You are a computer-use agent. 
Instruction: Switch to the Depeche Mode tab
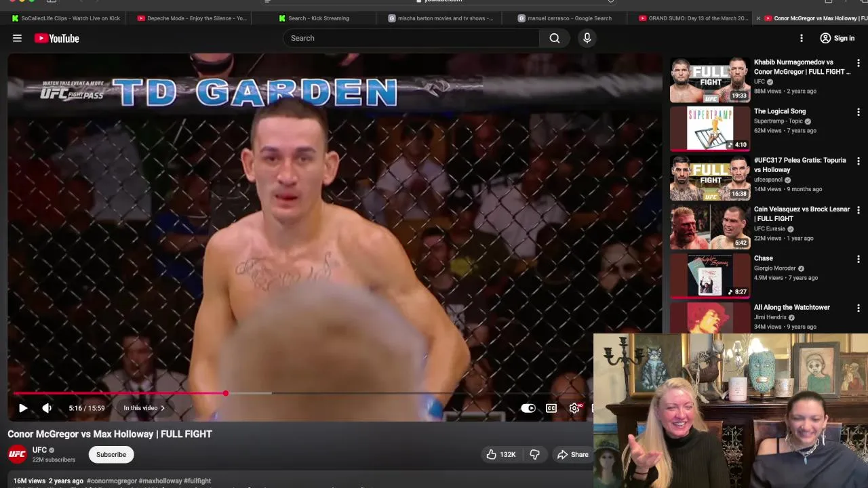[191, 18]
